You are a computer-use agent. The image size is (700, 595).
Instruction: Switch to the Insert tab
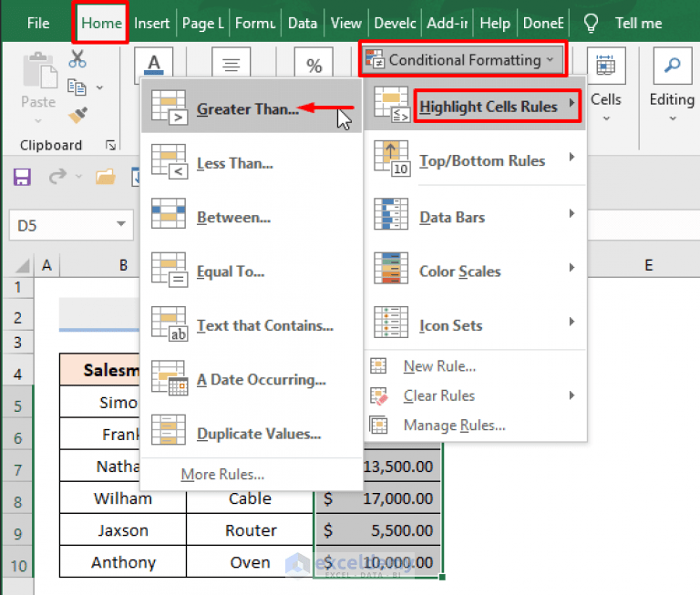click(x=151, y=23)
